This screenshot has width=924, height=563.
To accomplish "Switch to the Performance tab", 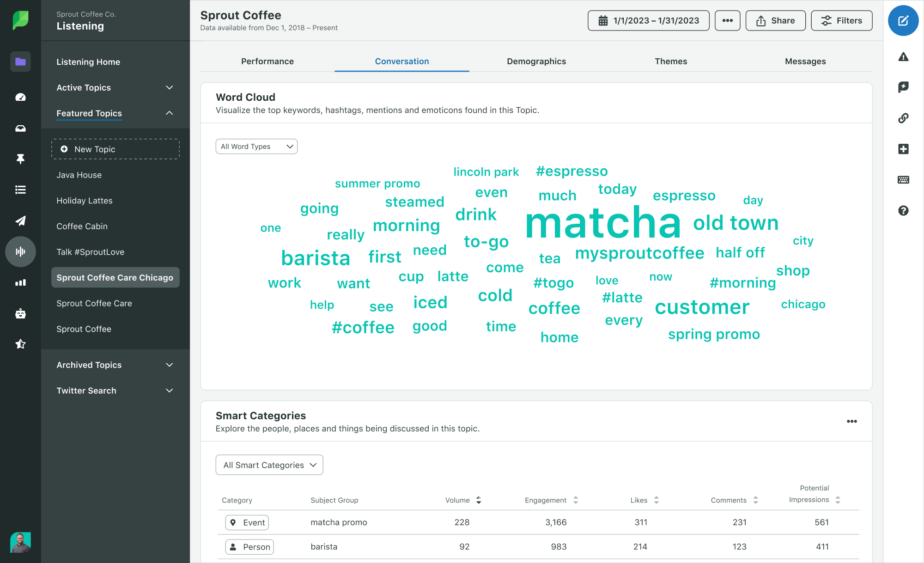I will tap(267, 61).
